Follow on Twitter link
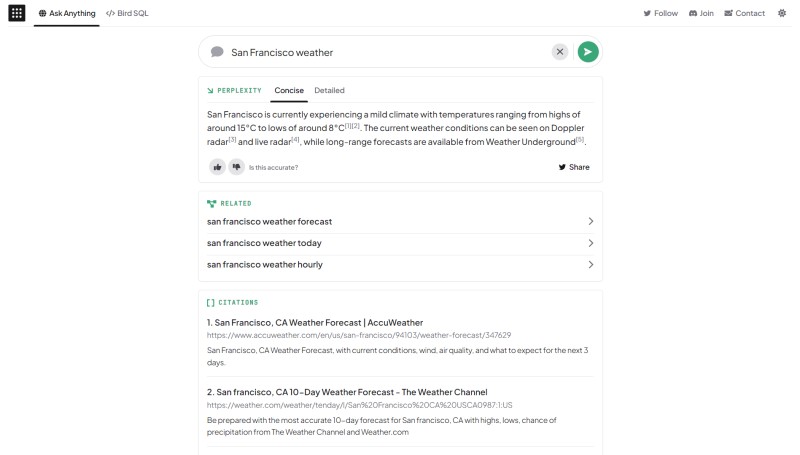 (x=661, y=13)
